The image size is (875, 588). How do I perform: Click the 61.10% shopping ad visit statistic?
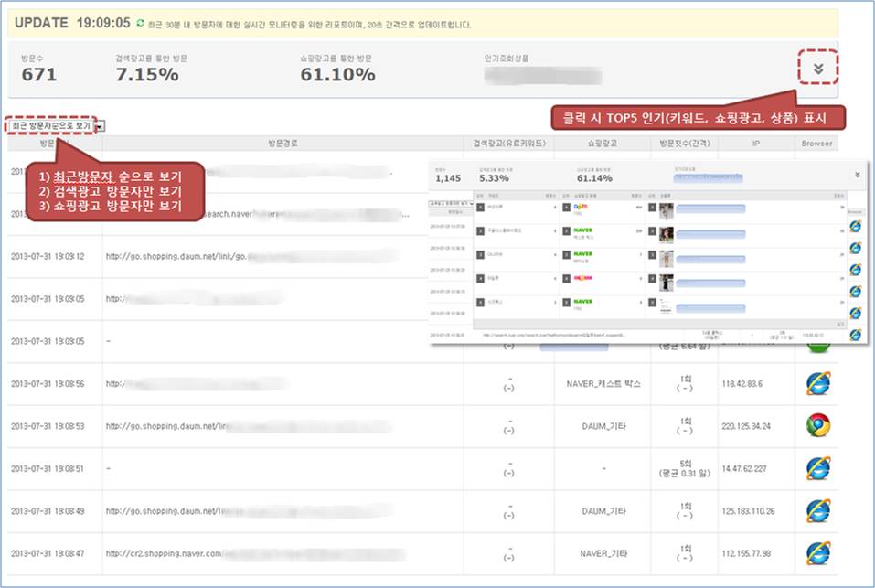337,75
